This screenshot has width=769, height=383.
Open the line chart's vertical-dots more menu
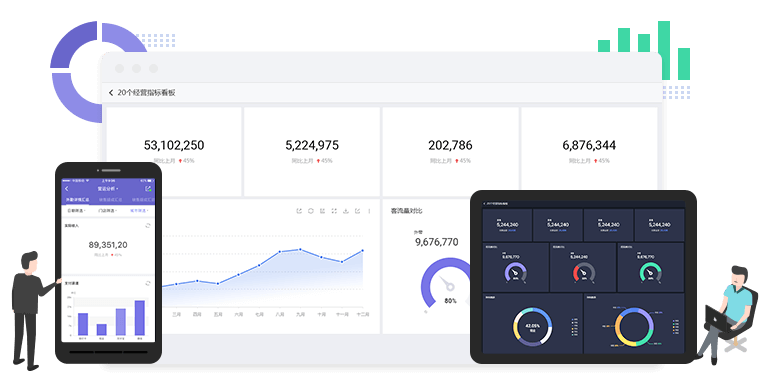(x=369, y=211)
